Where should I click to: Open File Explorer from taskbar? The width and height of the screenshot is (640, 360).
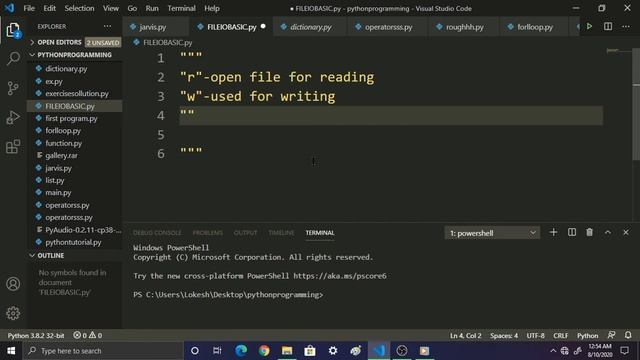click(x=287, y=351)
